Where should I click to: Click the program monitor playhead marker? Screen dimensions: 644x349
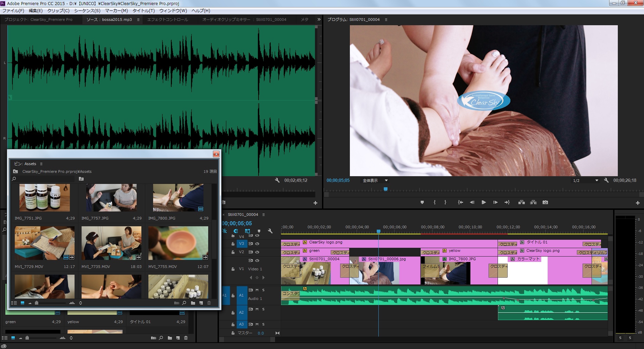click(385, 189)
